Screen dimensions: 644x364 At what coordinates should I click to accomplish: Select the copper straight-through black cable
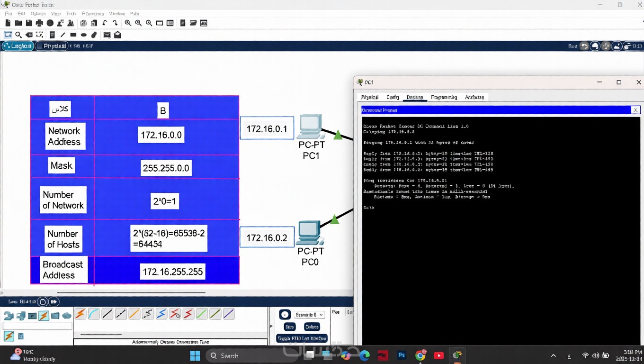tap(107, 314)
